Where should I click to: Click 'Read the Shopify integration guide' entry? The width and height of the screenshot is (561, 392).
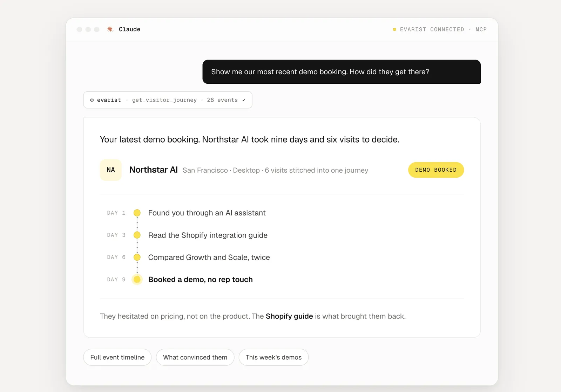click(x=208, y=235)
